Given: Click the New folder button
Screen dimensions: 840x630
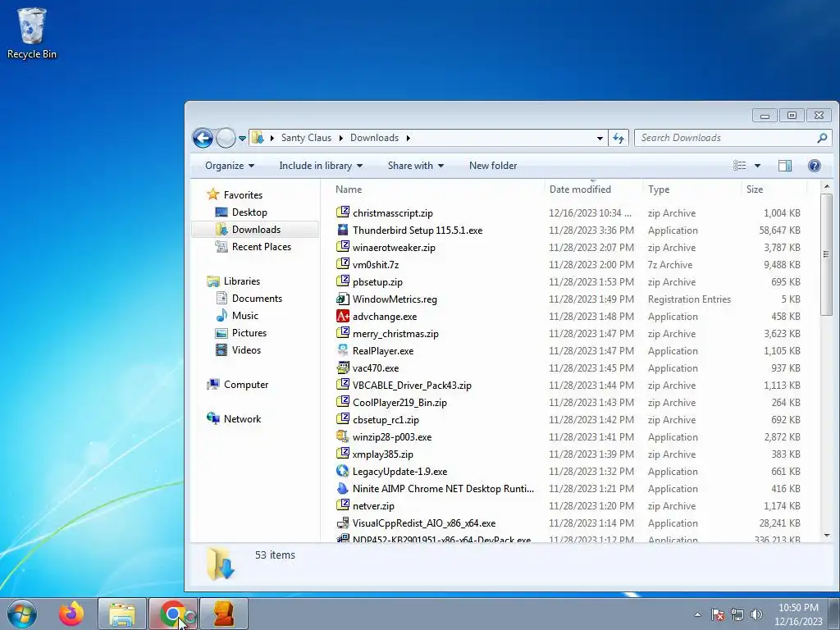Looking at the screenshot, I should click(x=493, y=166).
